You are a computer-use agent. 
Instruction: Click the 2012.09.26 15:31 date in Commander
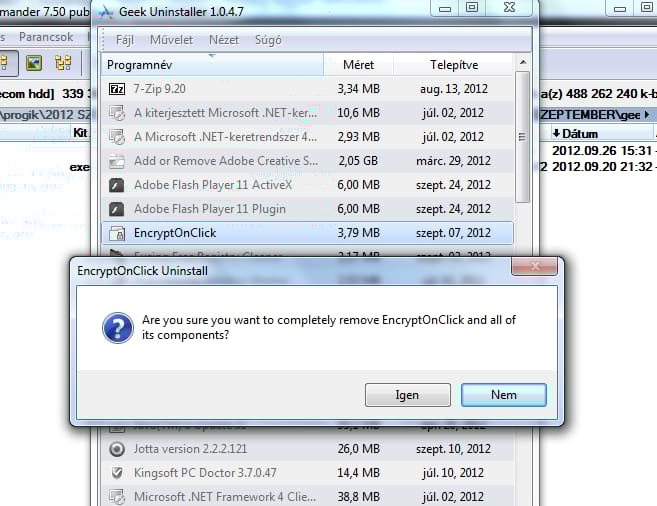tap(602, 151)
